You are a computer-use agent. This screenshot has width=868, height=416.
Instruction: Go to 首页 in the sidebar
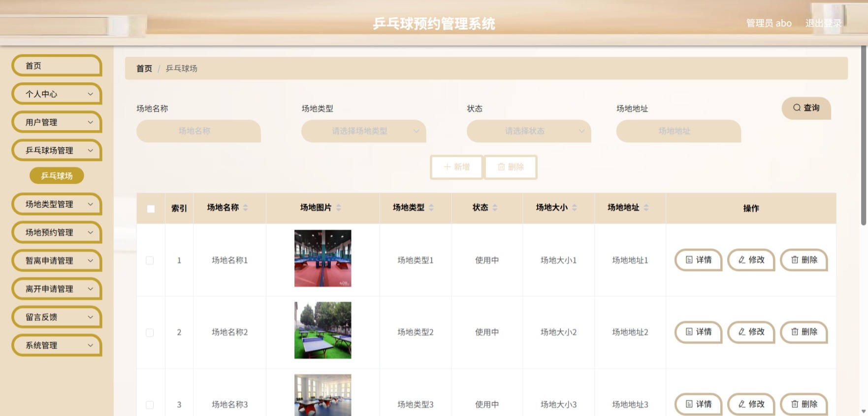click(57, 66)
